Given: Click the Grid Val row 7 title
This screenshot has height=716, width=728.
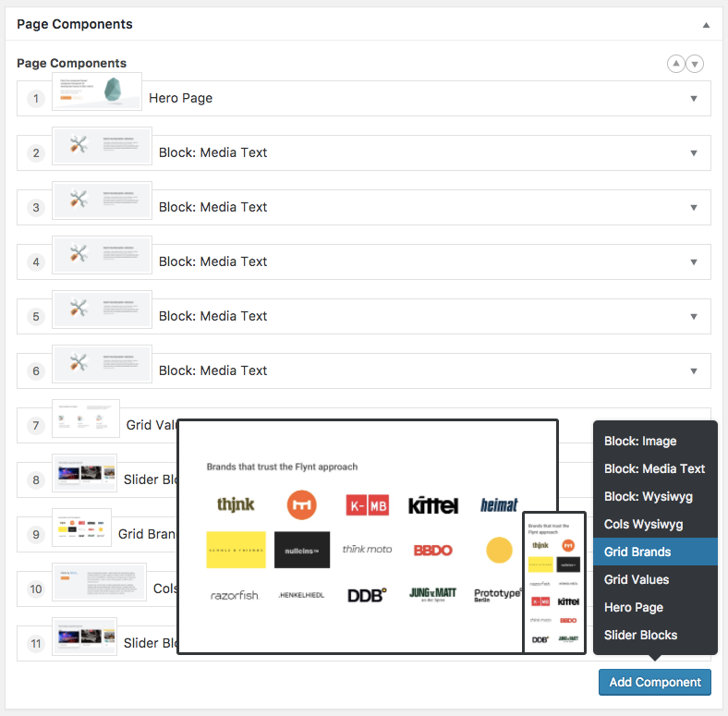Looking at the screenshot, I should (152, 425).
